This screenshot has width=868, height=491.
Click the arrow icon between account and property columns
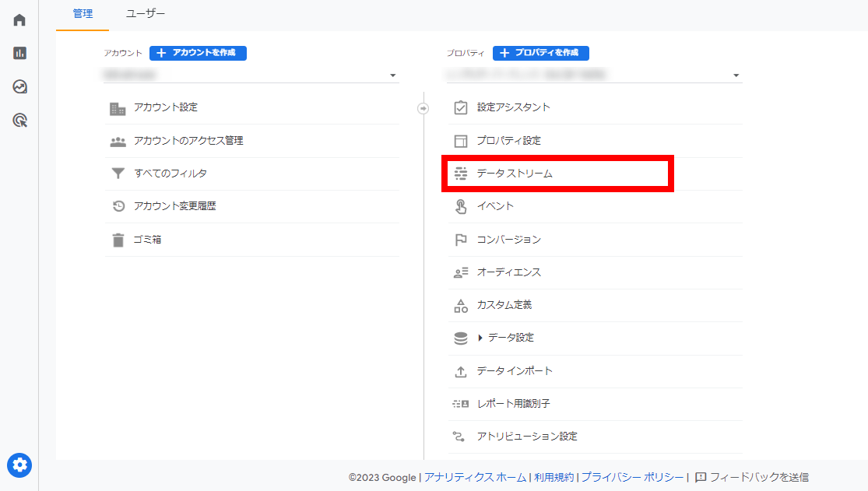pyautogui.click(x=423, y=108)
